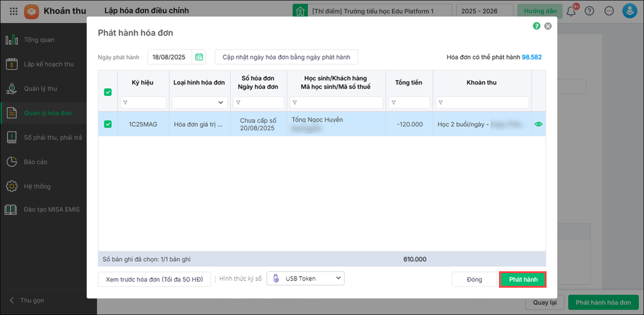This screenshot has width=644, height=315.
Task: Open the help question mark icon in header
Action: coord(589,11)
